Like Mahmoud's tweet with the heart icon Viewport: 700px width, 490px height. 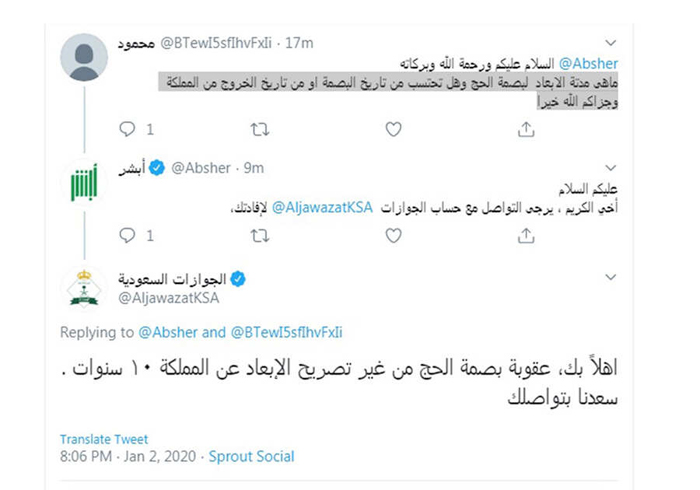(x=393, y=129)
